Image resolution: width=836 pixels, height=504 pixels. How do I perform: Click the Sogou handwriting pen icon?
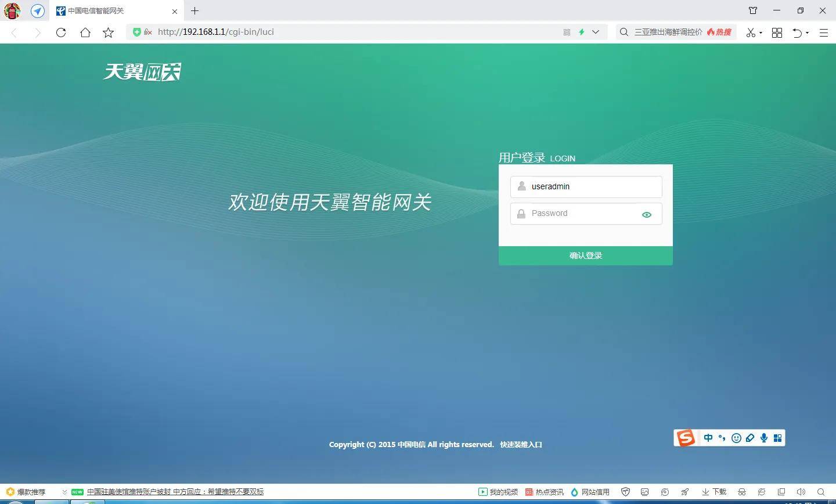pyautogui.click(x=750, y=438)
